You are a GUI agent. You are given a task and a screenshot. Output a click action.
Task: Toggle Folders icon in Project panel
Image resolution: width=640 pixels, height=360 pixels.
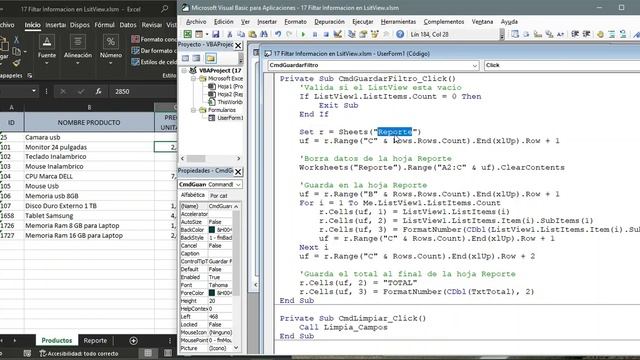coord(211,58)
